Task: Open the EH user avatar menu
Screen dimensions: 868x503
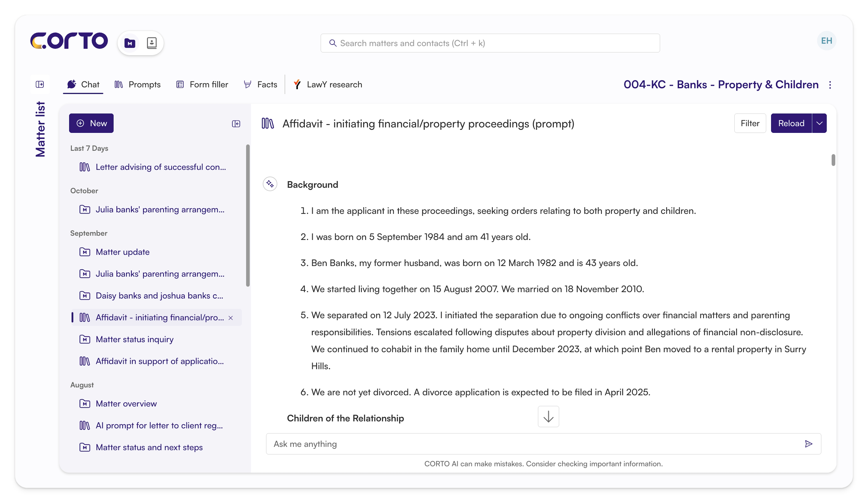Action: pyautogui.click(x=826, y=41)
